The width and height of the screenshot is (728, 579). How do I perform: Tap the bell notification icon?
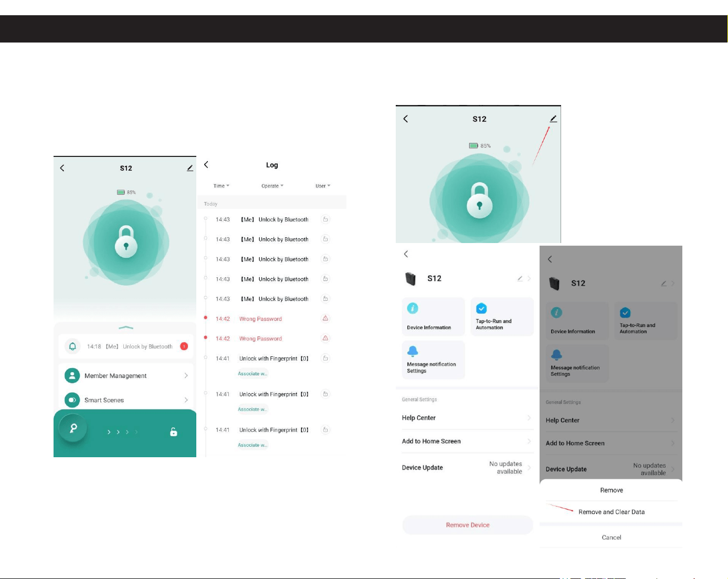pos(72,346)
